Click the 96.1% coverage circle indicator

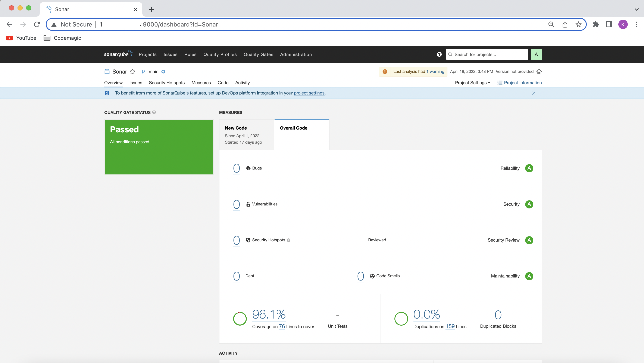[240, 319]
